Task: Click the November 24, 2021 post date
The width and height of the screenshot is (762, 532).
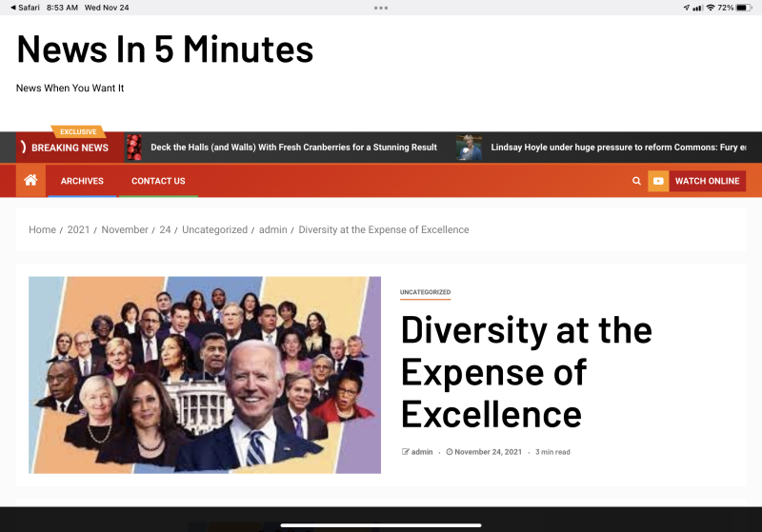Action: pyautogui.click(x=488, y=452)
